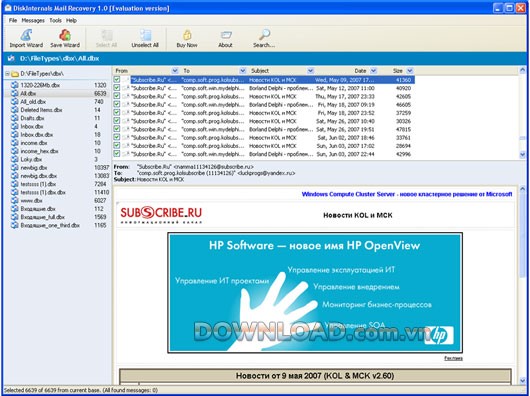Screen dimensions: 530x396
Task: Select testssss (1).dbx.dbx in the tree
Action: click(x=43, y=193)
